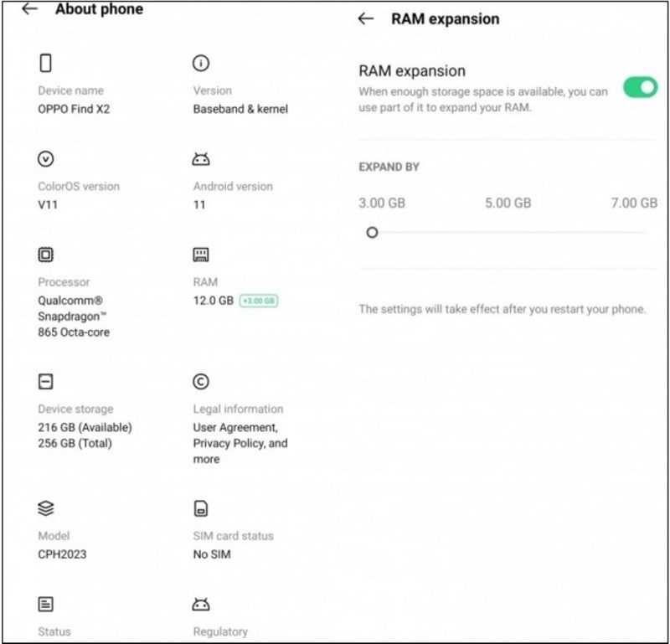Open User Agreement and Privacy Policy
Viewport: 670px width, 644px height.
pyautogui.click(x=240, y=442)
